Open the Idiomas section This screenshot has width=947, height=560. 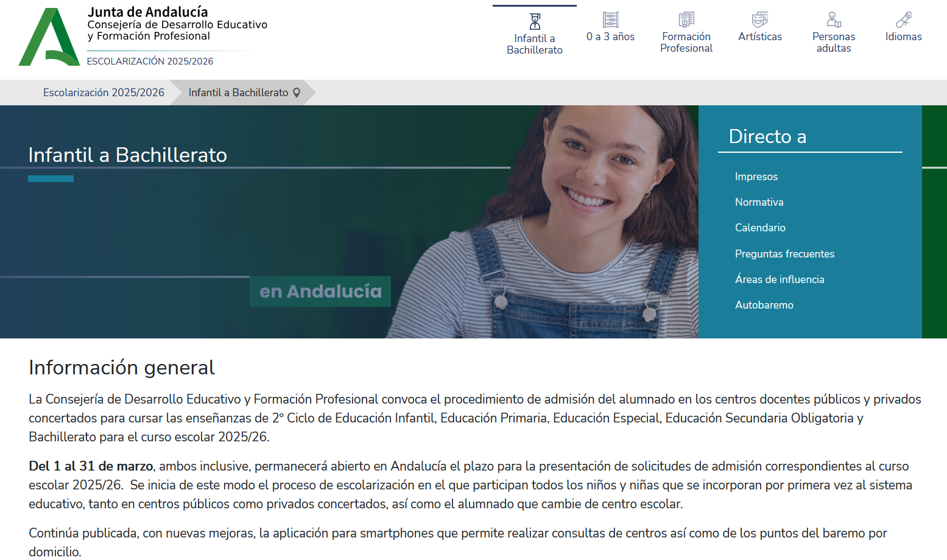tap(904, 37)
